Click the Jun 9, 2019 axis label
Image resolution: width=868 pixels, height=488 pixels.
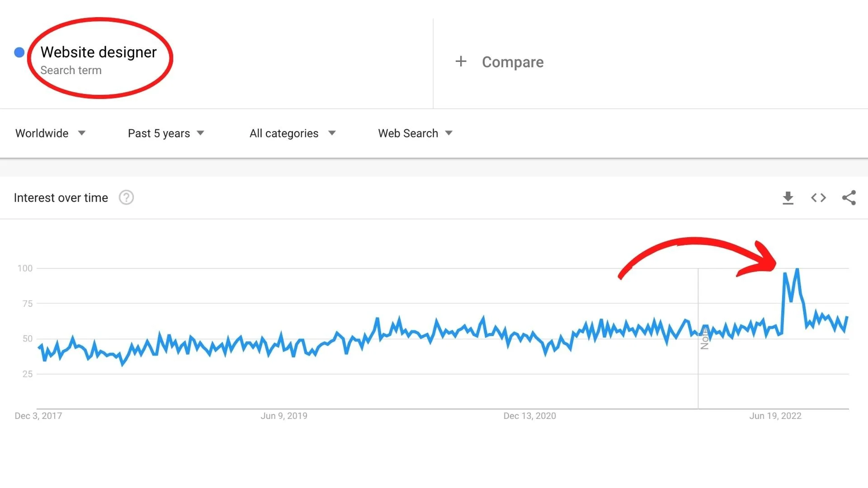(x=283, y=416)
